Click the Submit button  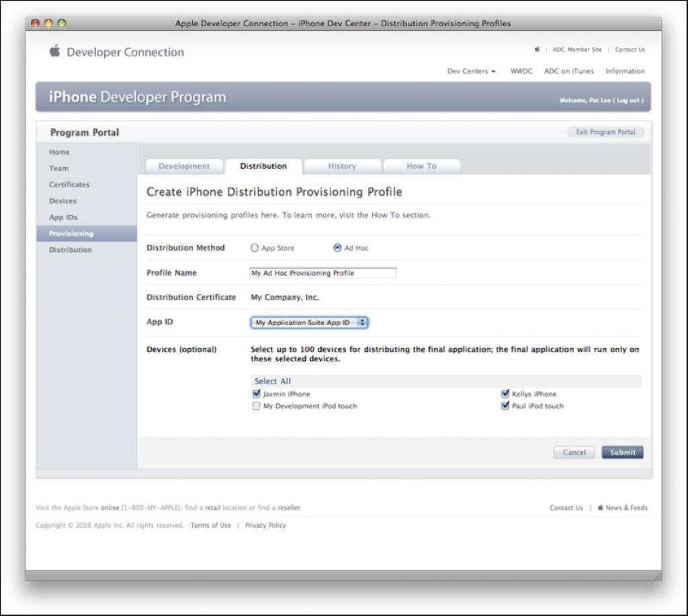coord(622,452)
